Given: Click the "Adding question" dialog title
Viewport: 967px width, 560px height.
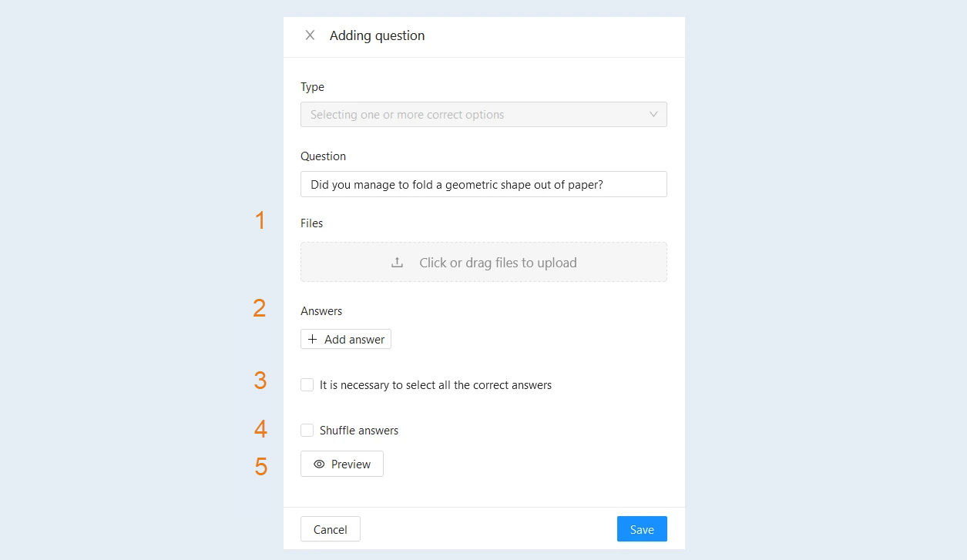Looking at the screenshot, I should pos(378,35).
